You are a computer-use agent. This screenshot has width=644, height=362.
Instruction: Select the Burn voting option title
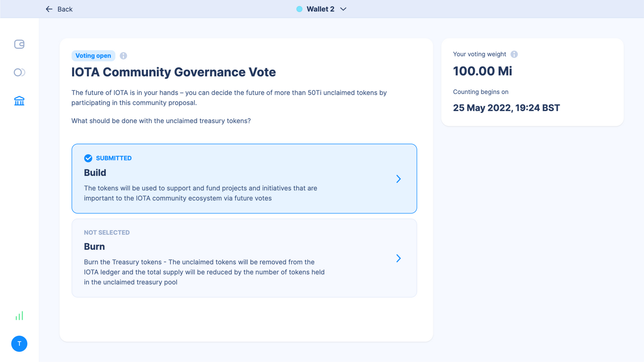point(94,247)
